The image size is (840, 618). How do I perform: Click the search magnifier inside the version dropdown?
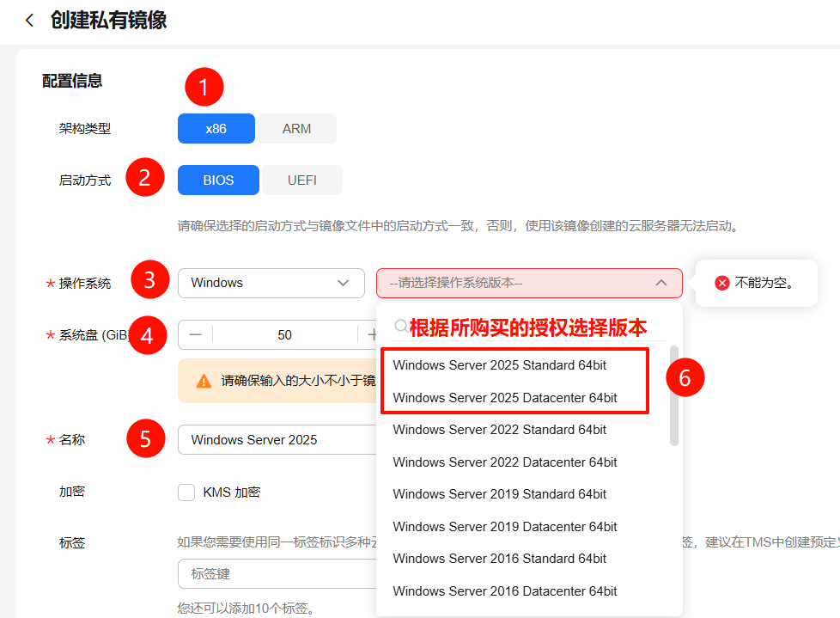[x=400, y=327]
